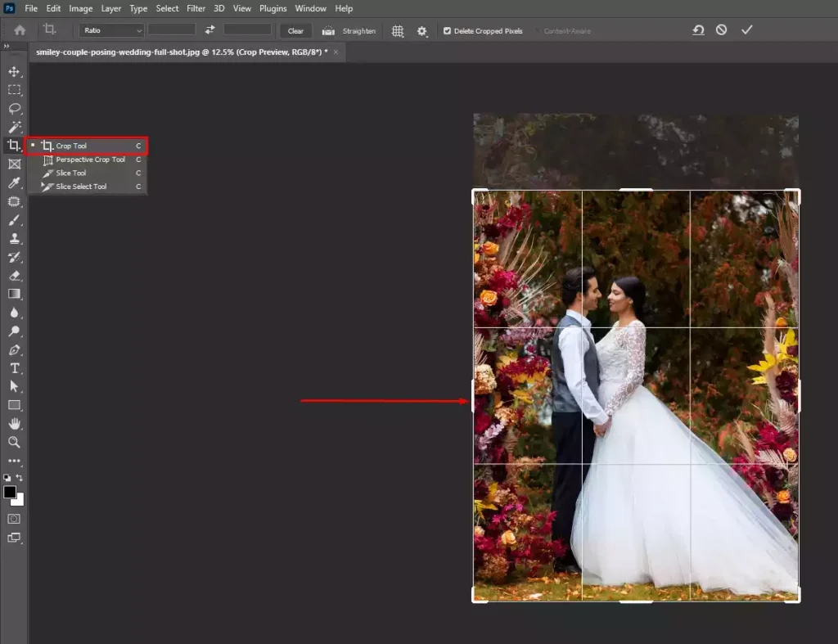The image size is (838, 644).
Task: Disable the Delete Cropped Pixels checkbox
Action: 446,30
